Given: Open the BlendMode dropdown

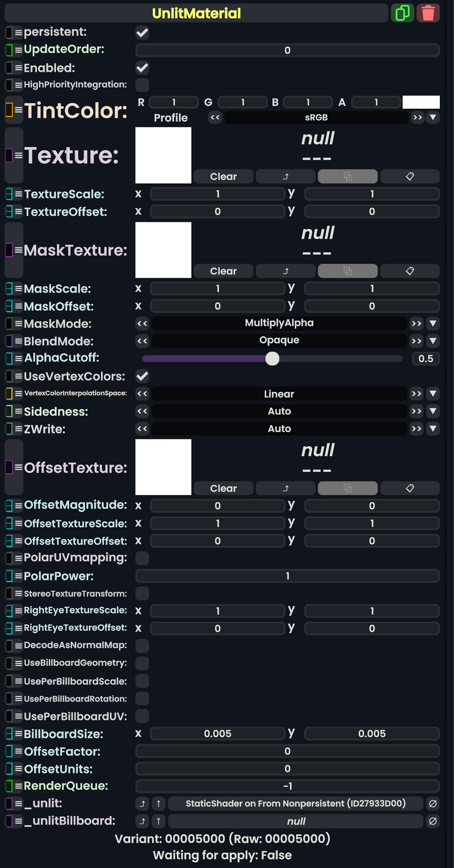Looking at the screenshot, I should [x=433, y=341].
